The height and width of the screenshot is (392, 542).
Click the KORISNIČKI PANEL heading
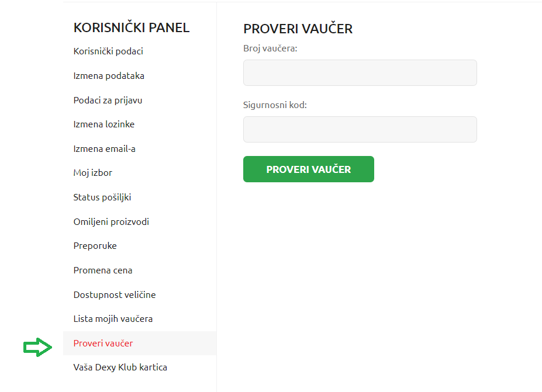[132, 27]
